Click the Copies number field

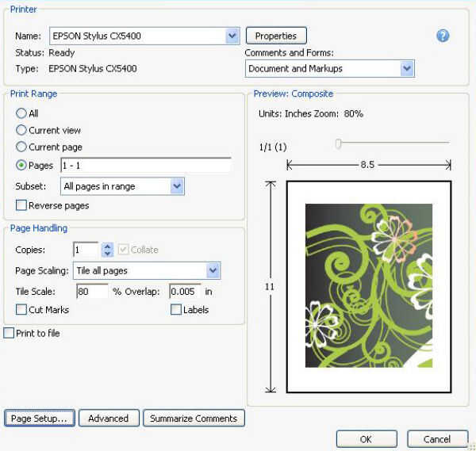[86, 250]
